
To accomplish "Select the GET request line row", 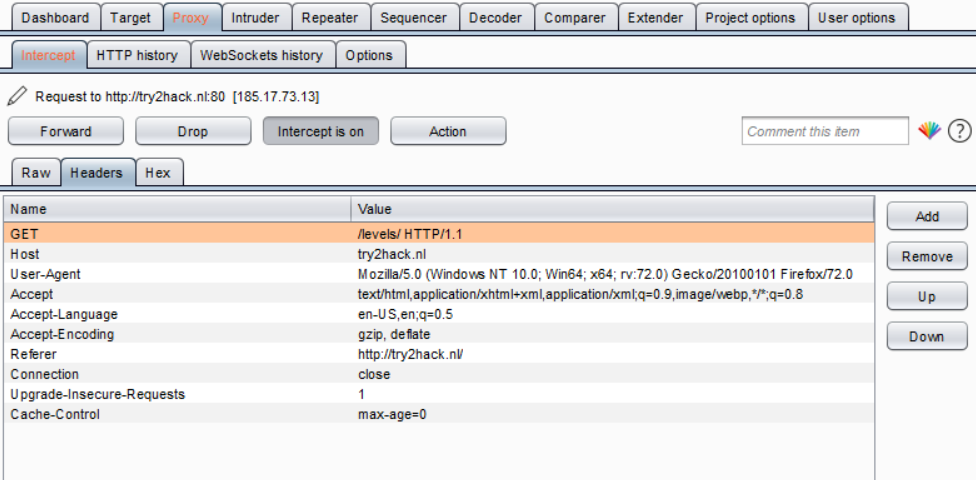I will (x=439, y=233).
